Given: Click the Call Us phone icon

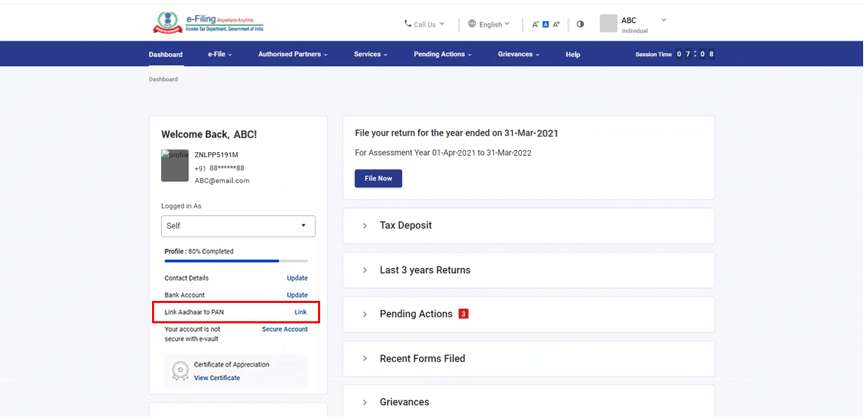Looking at the screenshot, I should pyautogui.click(x=408, y=24).
